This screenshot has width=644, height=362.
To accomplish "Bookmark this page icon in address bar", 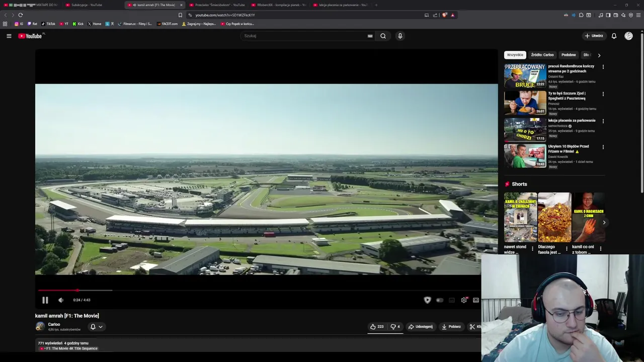I will click(x=180, y=15).
